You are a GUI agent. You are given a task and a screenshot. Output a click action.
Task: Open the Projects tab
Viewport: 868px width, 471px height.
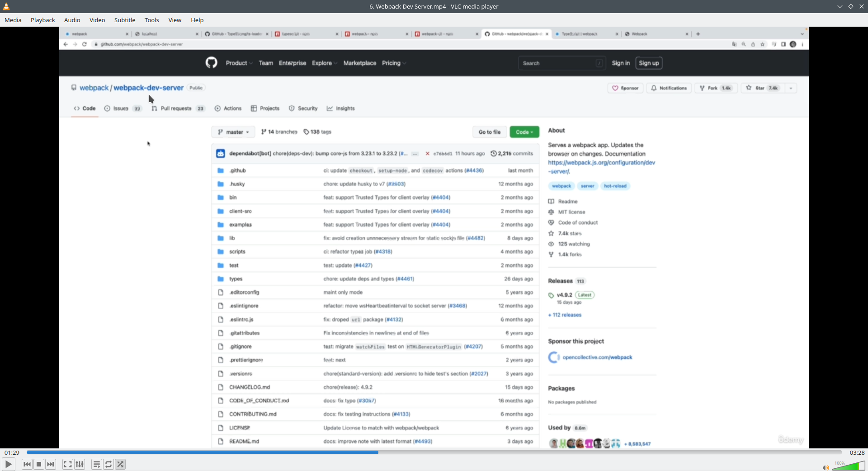point(265,108)
